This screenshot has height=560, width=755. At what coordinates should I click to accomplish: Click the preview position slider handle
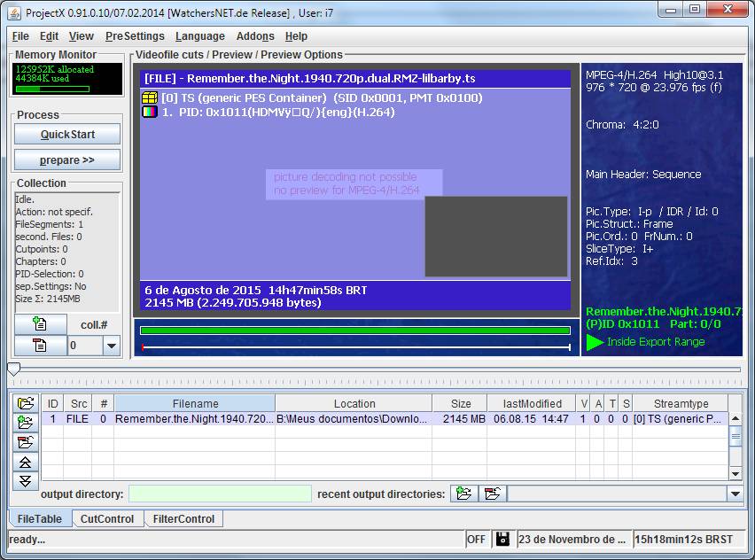click(14, 369)
